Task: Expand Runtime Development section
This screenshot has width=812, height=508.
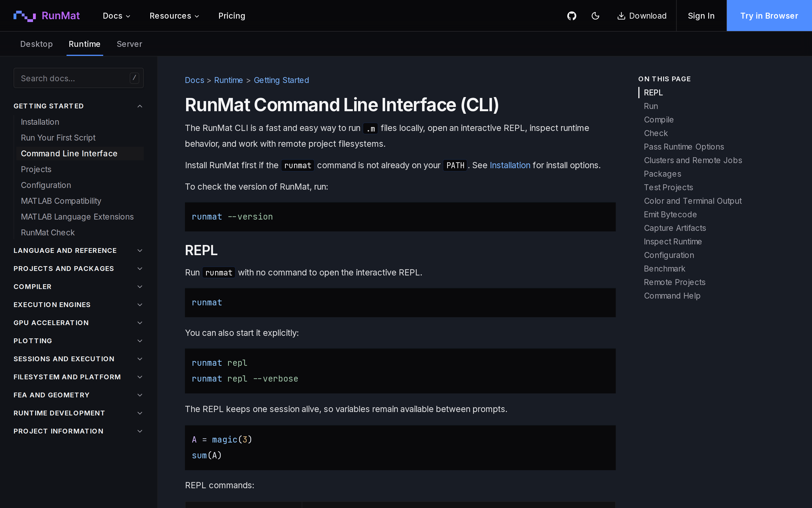Action: coord(78,413)
